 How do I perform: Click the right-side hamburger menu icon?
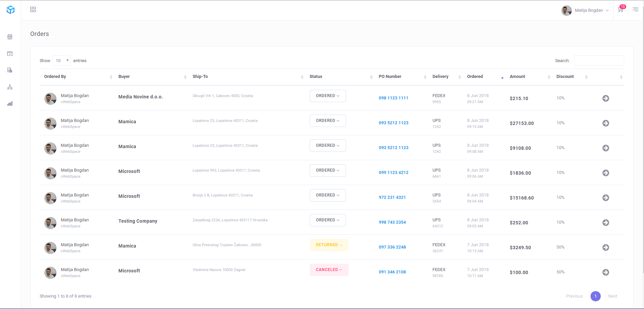(635, 9)
